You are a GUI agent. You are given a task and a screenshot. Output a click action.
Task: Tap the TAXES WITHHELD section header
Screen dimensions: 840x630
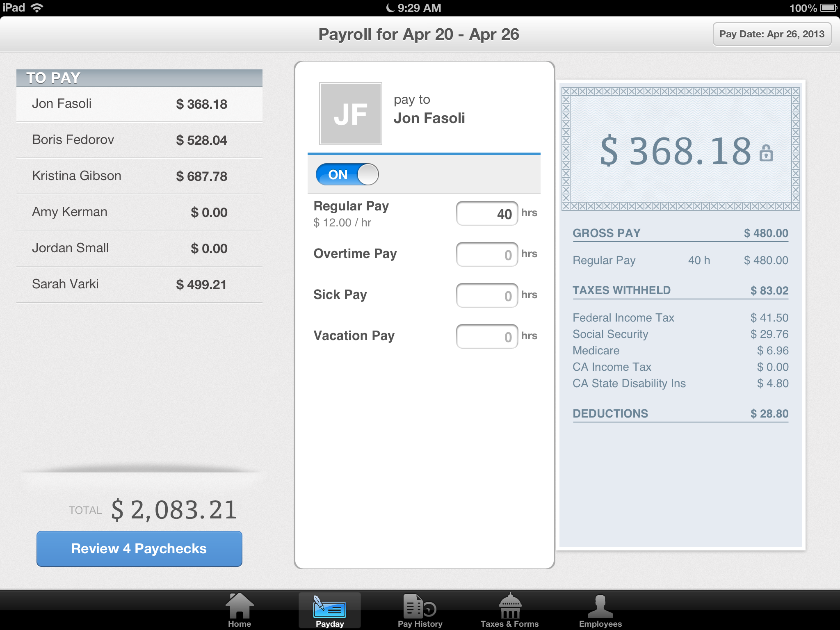coord(680,291)
